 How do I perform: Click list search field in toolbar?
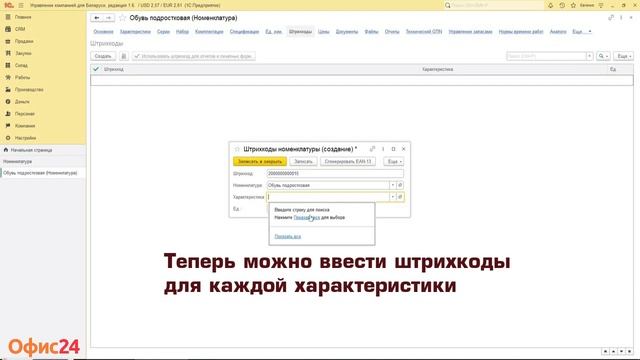point(546,56)
